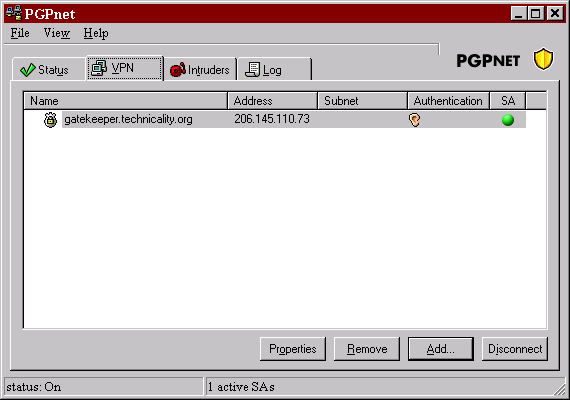Click the green SA status indicator
The height and width of the screenshot is (400, 570).
507,120
